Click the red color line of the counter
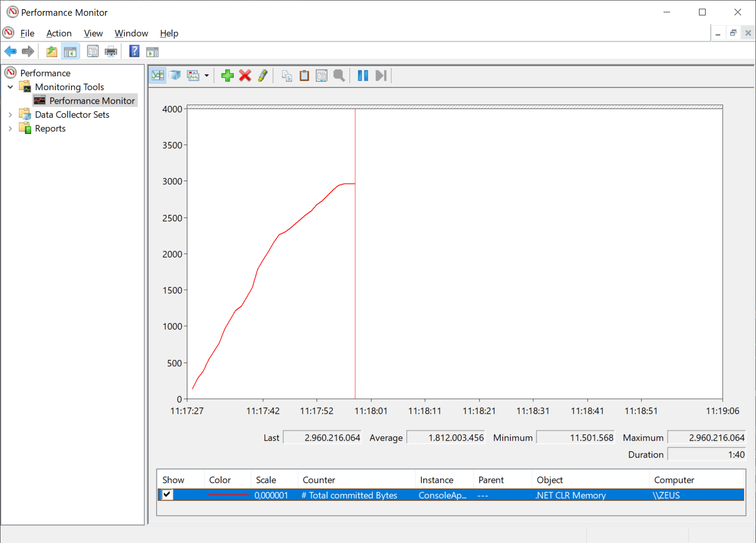The height and width of the screenshot is (543, 756). click(228, 495)
